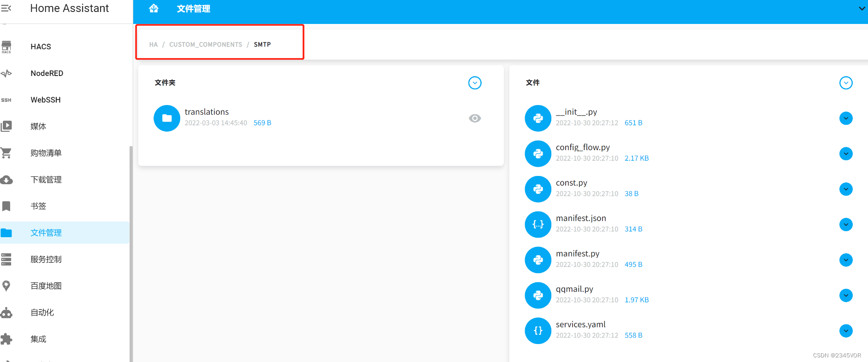Open the translations folder name

(207, 112)
